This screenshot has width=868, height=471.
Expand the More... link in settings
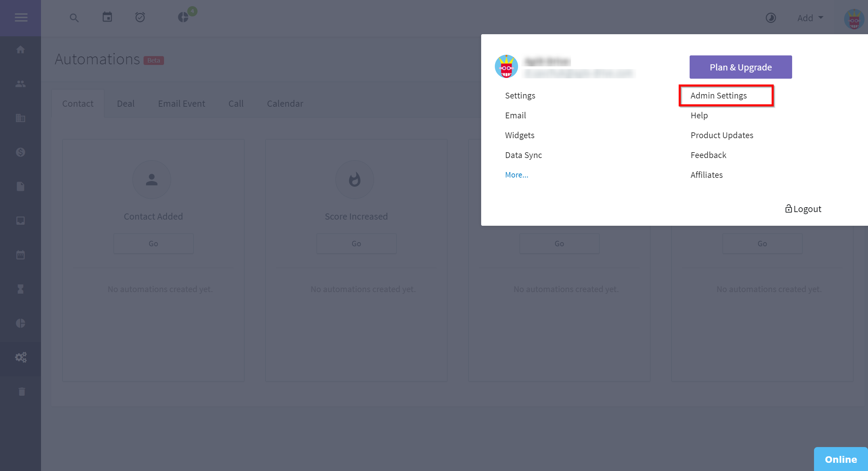click(x=516, y=174)
